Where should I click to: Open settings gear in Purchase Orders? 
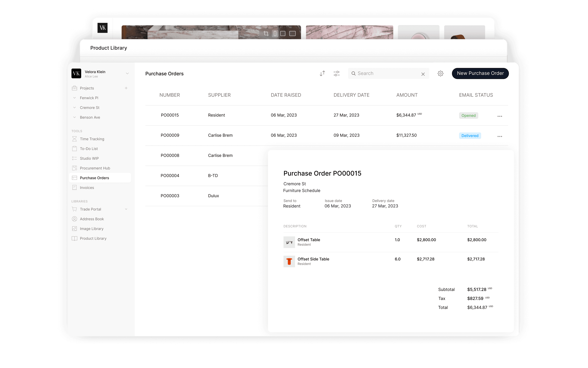click(x=440, y=73)
